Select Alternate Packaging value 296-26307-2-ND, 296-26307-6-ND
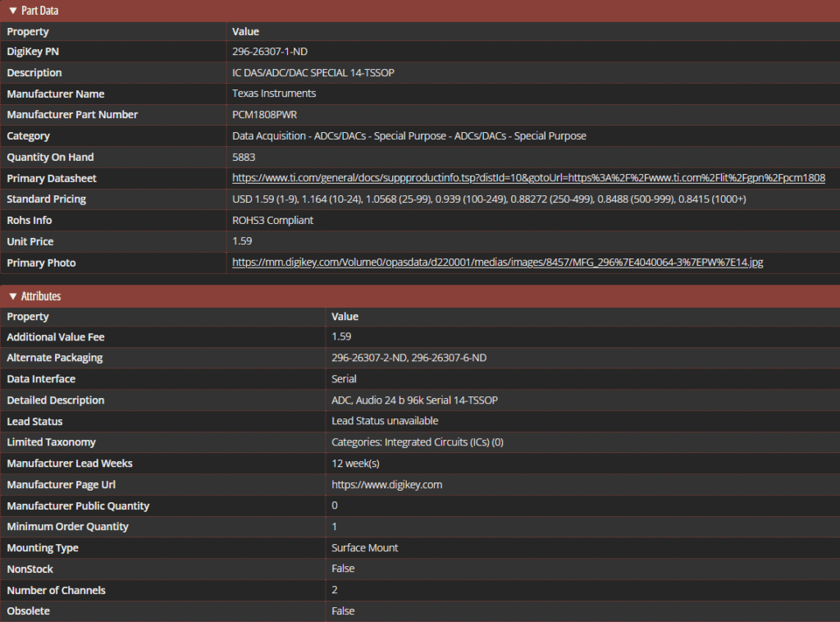 click(409, 357)
